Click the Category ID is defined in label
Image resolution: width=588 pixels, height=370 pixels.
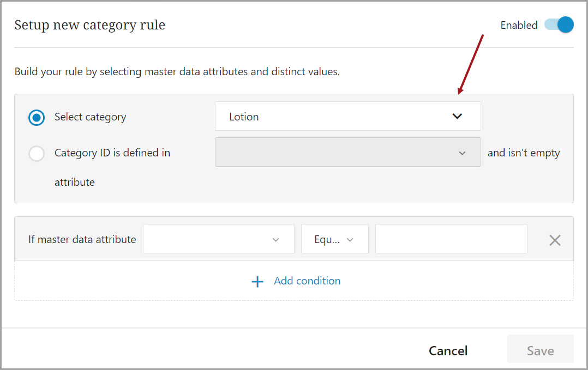pyautogui.click(x=112, y=153)
